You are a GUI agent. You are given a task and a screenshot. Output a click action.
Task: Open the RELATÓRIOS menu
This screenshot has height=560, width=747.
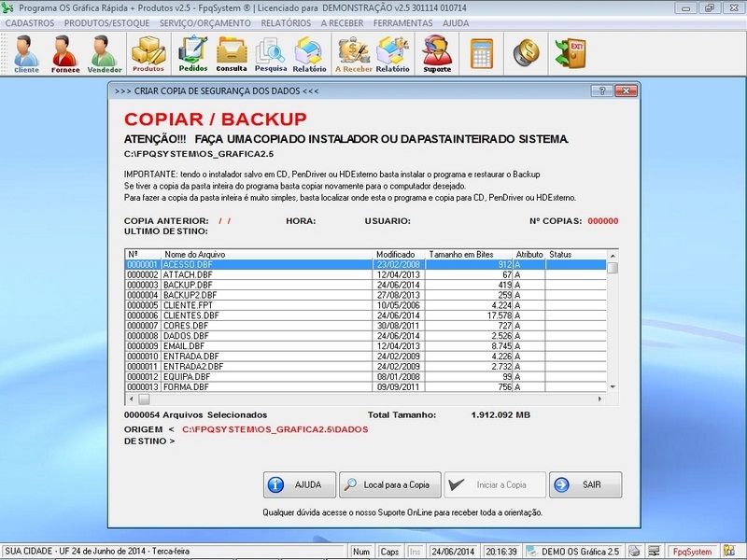286,22
